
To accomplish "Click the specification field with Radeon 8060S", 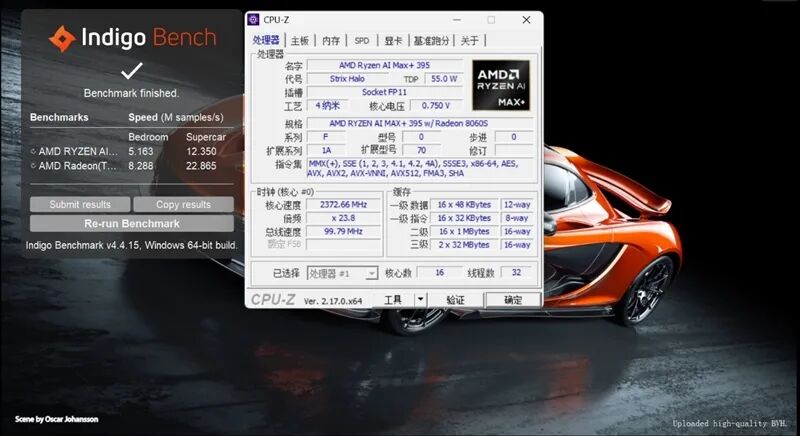I will tap(420, 123).
